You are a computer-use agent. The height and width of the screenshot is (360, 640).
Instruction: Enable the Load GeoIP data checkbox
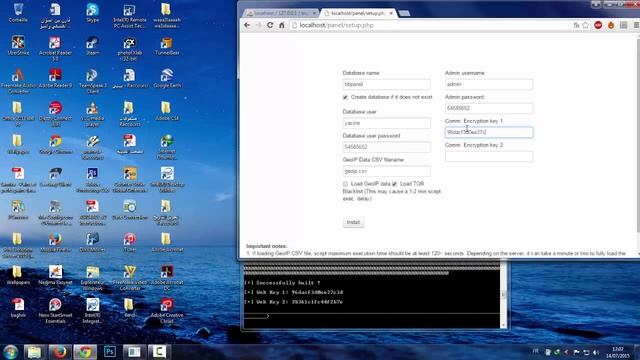click(345, 184)
